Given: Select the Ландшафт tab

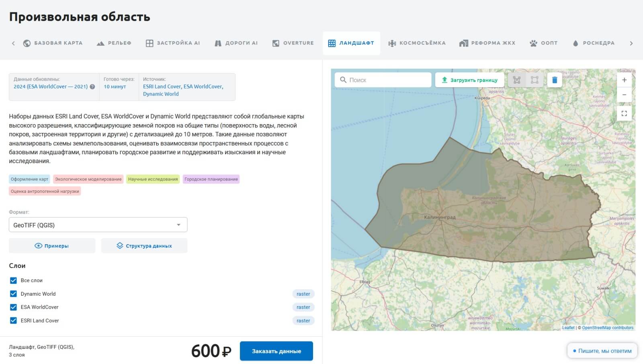Looking at the screenshot, I should pyautogui.click(x=351, y=43).
